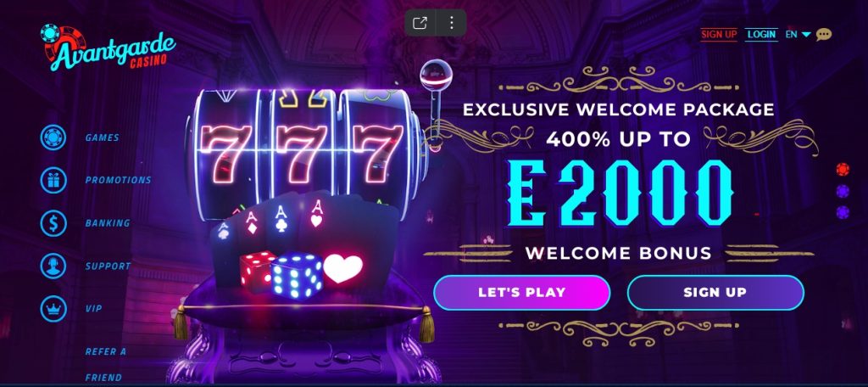Go to the Promotions menu label

(118, 180)
